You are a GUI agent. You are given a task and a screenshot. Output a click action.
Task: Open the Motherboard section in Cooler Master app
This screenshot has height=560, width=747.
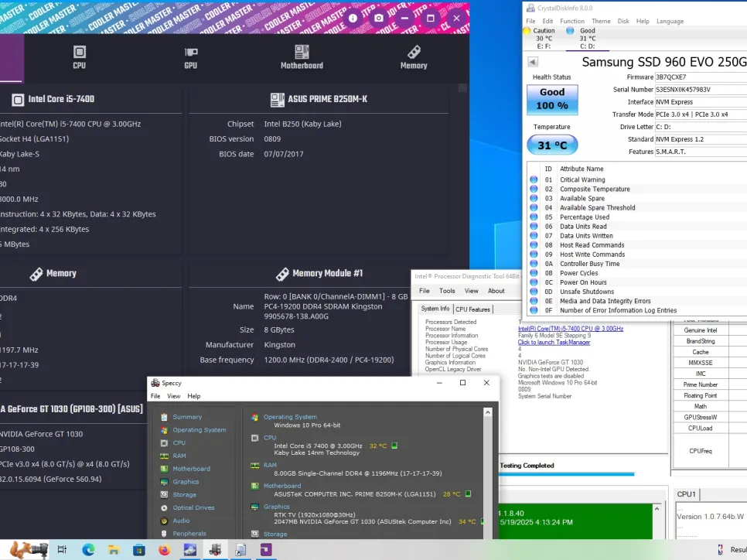[302, 57]
